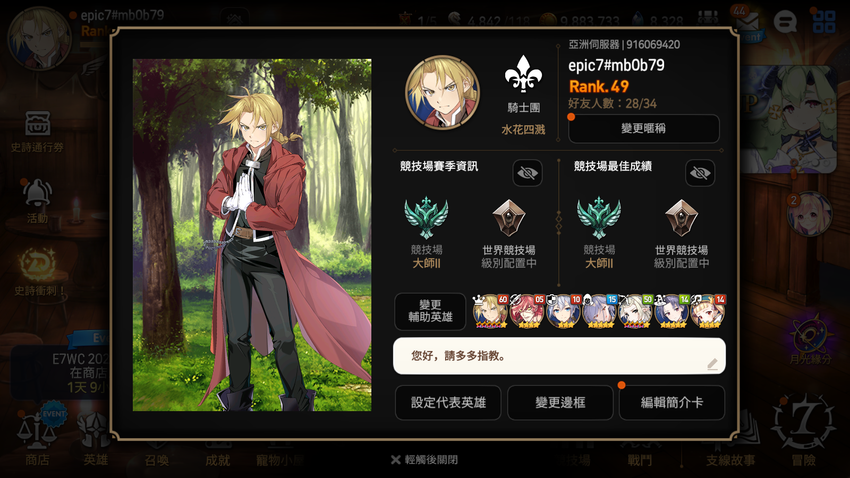Click the 變更暱稱 nickname change button
This screenshot has width=850, height=478.
643,128
